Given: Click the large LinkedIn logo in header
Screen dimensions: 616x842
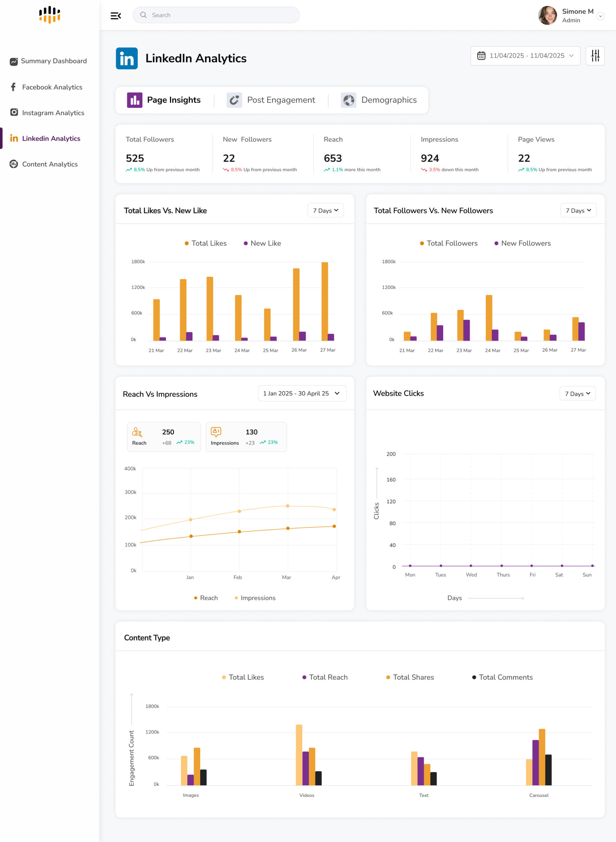Looking at the screenshot, I should tap(127, 58).
